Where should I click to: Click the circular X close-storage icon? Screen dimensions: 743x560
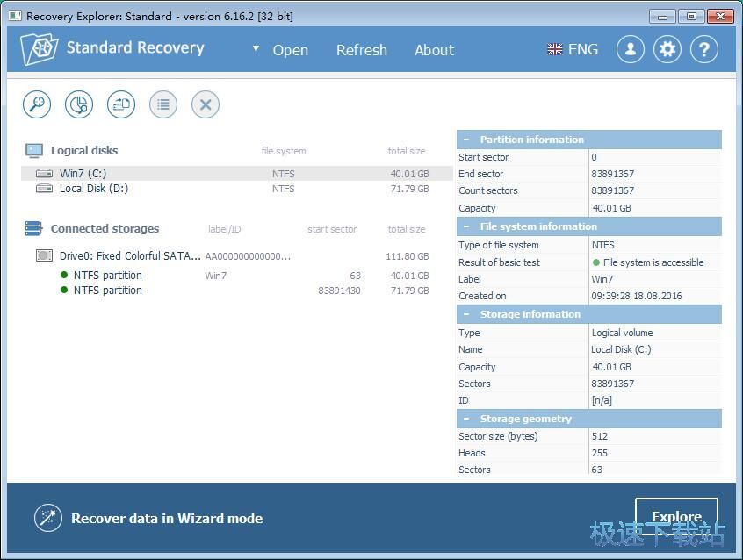[206, 104]
